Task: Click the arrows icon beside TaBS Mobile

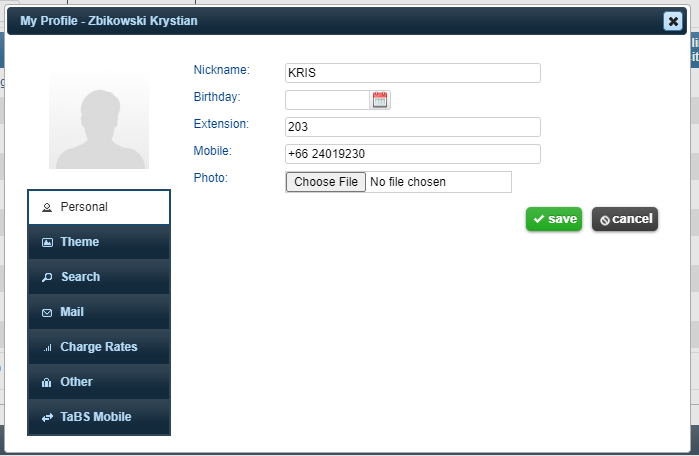Action: [x=47, y=417]
